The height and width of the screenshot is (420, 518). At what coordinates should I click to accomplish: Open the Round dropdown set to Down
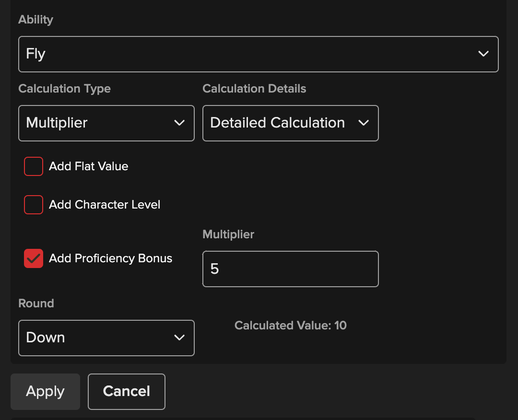(x=106, y=338)
